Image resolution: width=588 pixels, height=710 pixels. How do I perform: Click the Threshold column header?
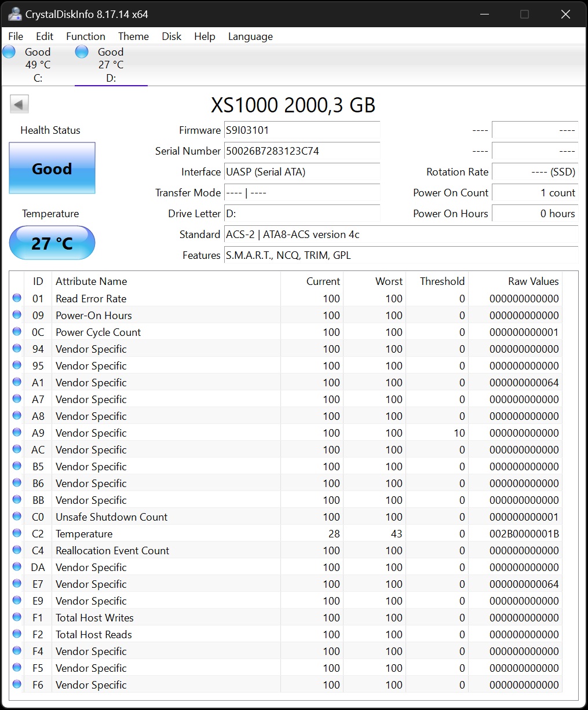(437, 281)
